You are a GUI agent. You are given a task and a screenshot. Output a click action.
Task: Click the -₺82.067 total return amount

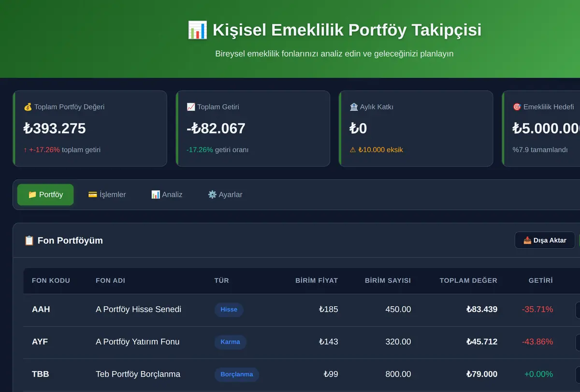coord(216,129)
